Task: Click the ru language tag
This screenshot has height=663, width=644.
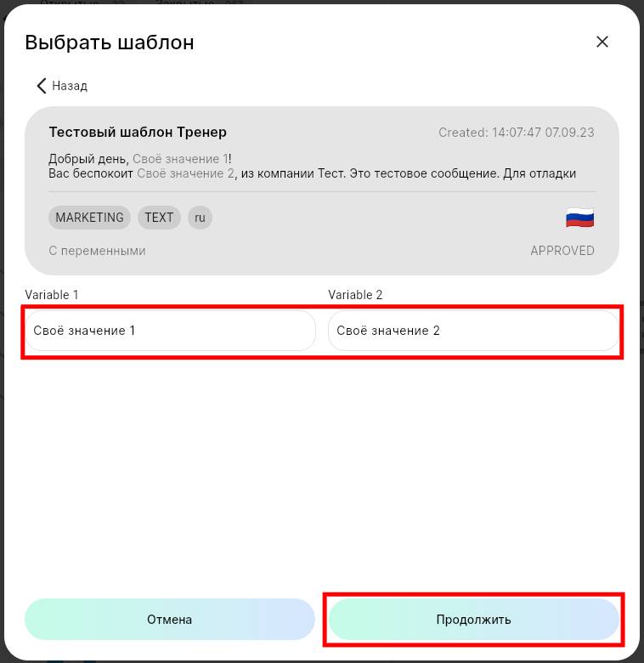Action: (x=200, y=218)
